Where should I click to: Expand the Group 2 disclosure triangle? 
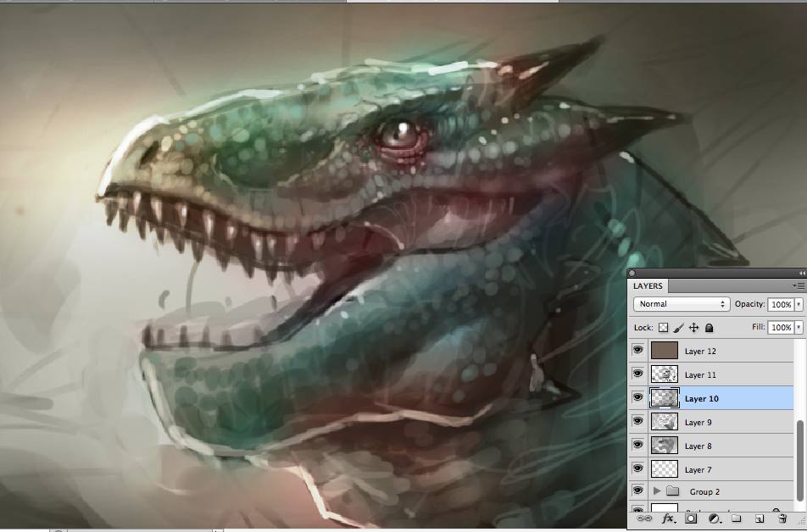pos(657,491)
